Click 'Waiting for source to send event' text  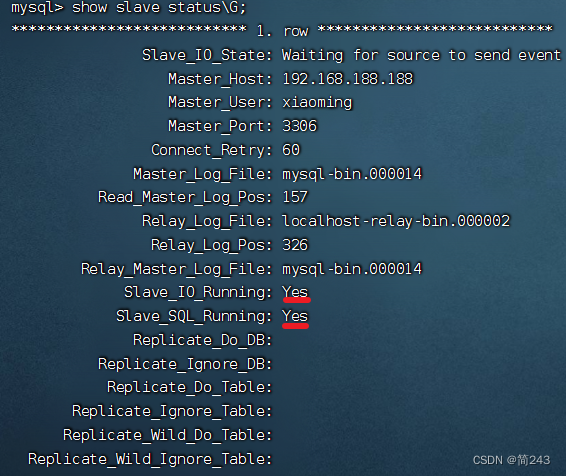[x=422, y=55]
